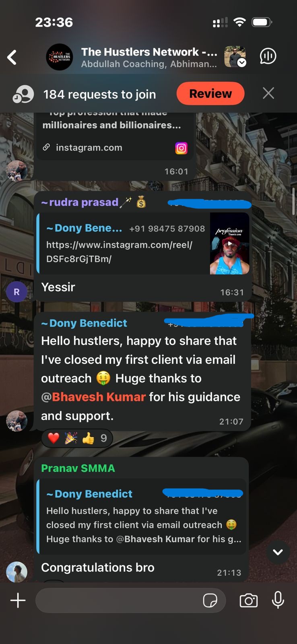The height and width of the screenshot is (644, 297).
Task: Play the quoted Instagram reel thumbnail
Action: 230,244
